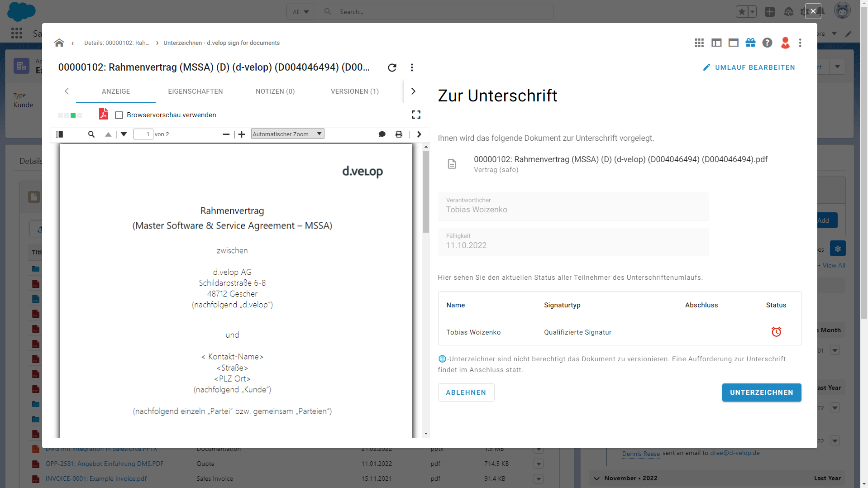Open row menu for OPP-2581 quote file

click(x=538, y=464)
